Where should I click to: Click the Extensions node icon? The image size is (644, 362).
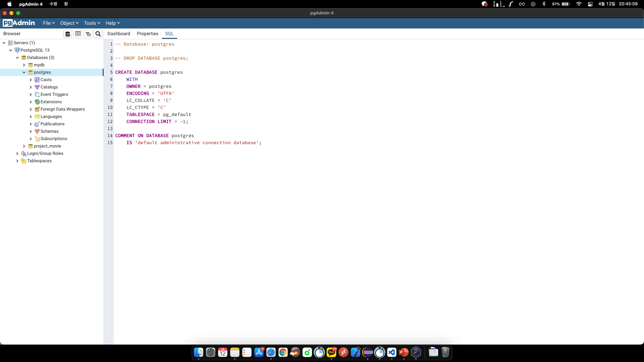click(37, 102)
